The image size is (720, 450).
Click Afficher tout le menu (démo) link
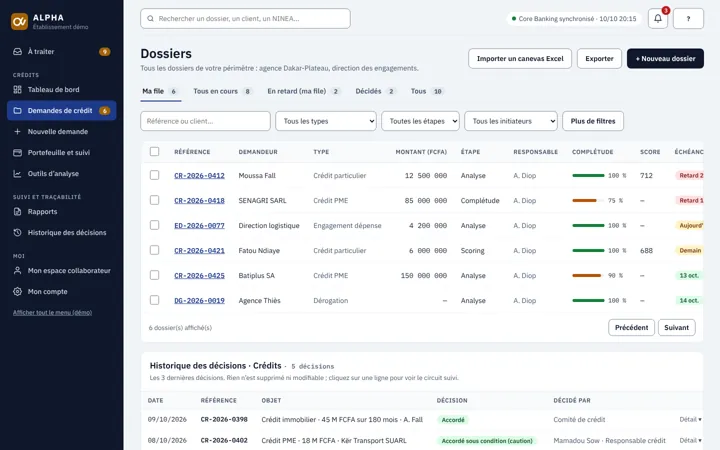(x=52, y=312)
